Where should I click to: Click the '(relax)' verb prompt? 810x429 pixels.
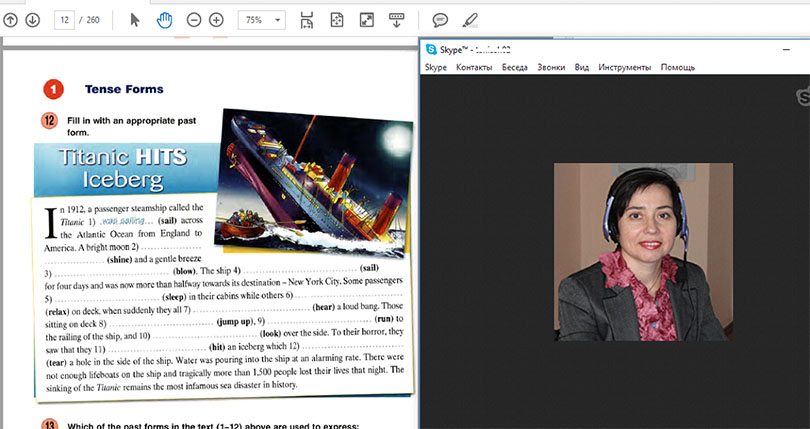(x=58, y=312)
